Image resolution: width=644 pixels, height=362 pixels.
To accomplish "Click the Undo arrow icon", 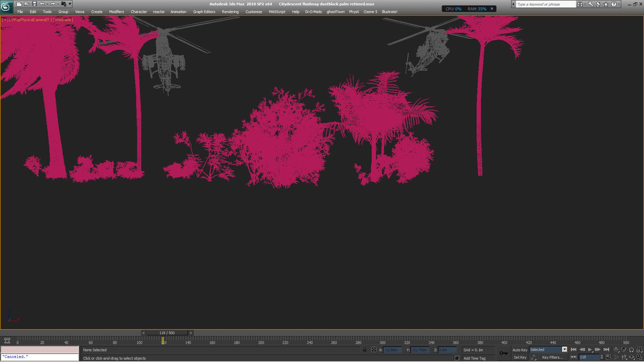I will (42, 4).
